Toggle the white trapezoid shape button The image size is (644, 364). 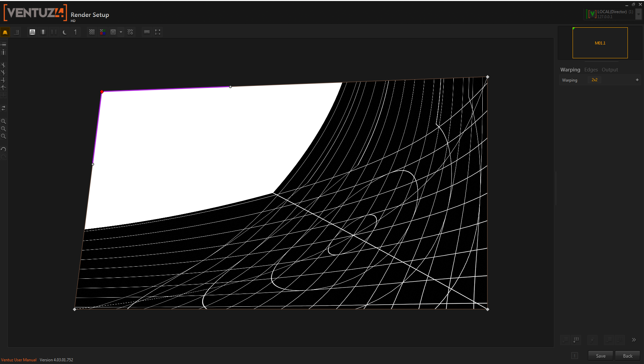pyautogui.click(x=32, y=32)
